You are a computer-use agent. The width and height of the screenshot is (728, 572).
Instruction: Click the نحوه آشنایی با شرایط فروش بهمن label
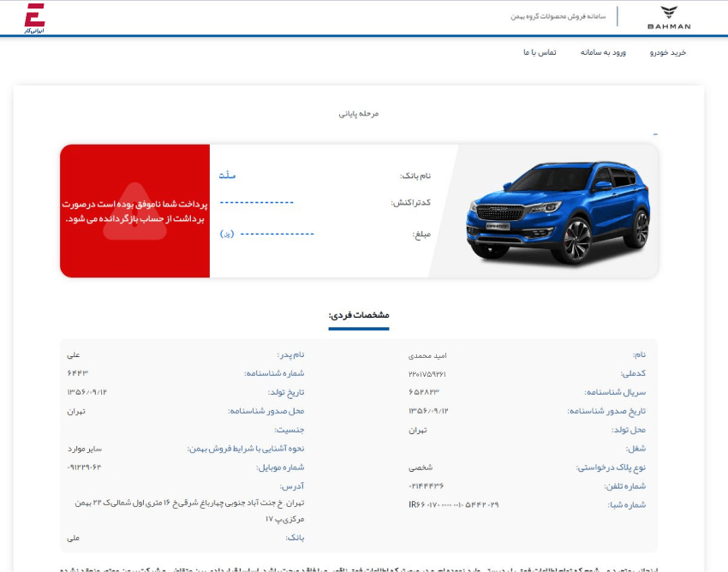[x=246, y=449]
